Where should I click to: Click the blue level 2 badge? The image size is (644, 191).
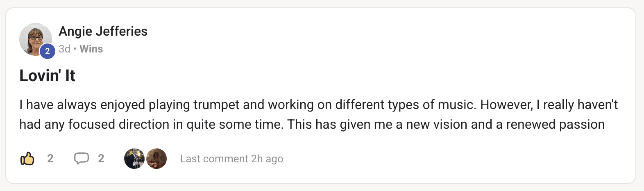tap(48, 51)
